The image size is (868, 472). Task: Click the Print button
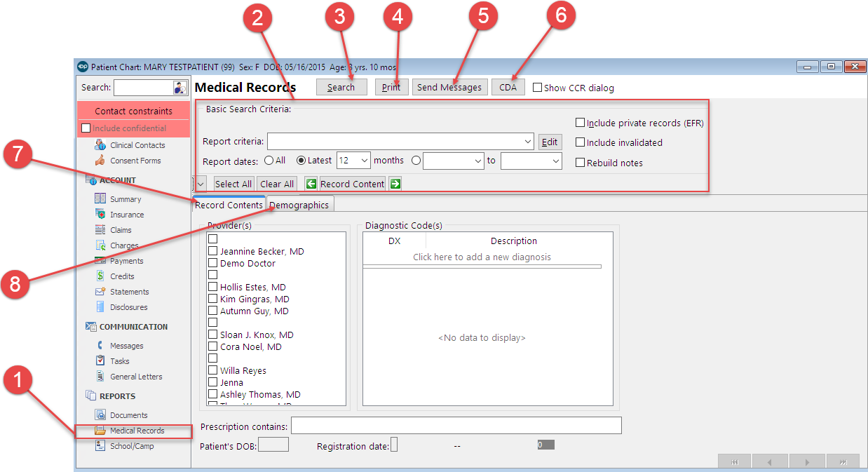point(391,87)
